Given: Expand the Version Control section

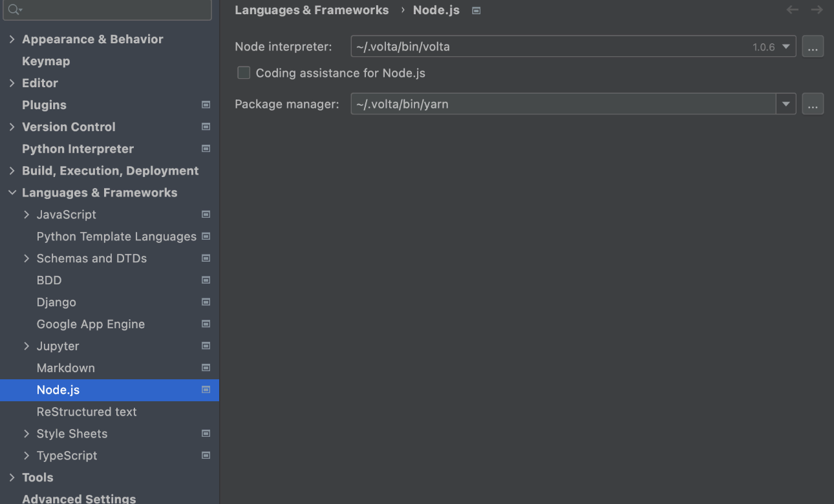Looking at the screenshot, I should [12, 127].
